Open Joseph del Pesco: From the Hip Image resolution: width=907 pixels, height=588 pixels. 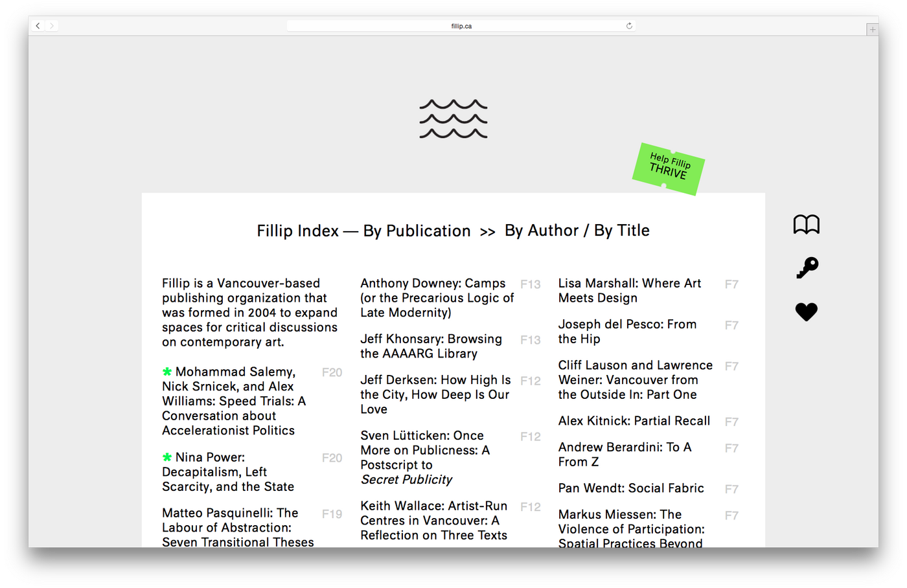tap(627, 332)
